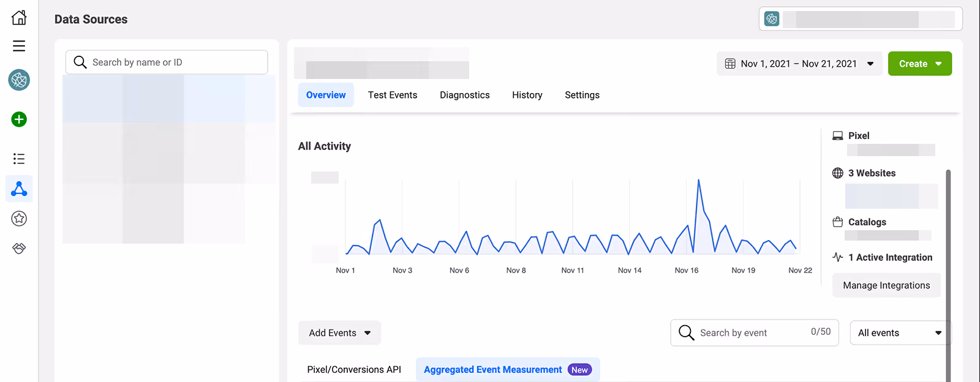
Task: Open the green Create dropdown button
Action: coord(920,64)
